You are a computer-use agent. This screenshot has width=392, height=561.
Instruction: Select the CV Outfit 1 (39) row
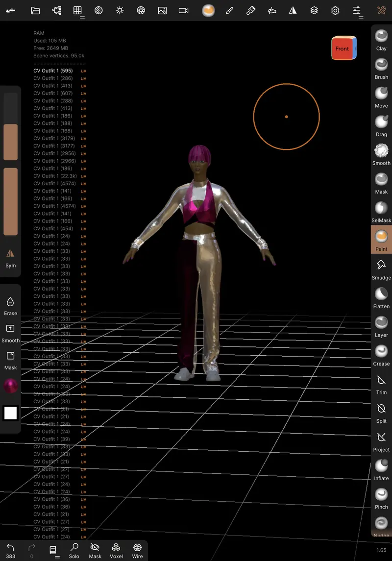(x=60, y=439)
